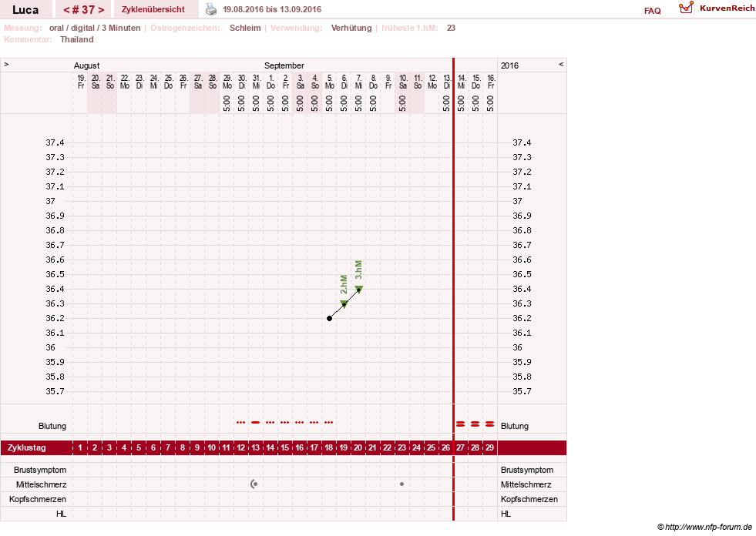The image size is (756, 536).
Task: Click the '10. Sa' date column header
Action: (x=403, y=82)
